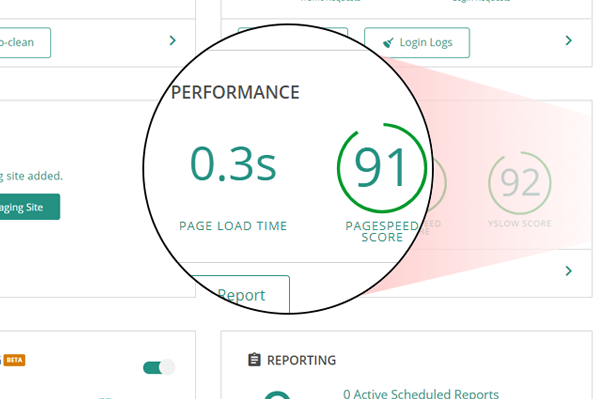Click the broom icon in Login Logs
This screenshot has height=399, width=609.
388,42
